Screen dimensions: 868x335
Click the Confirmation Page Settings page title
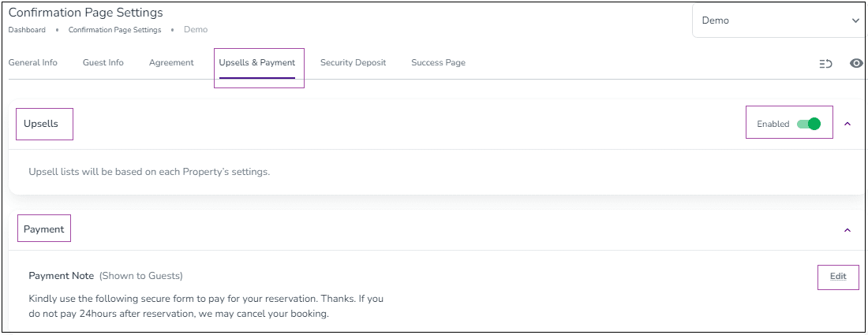pos(86,12)
